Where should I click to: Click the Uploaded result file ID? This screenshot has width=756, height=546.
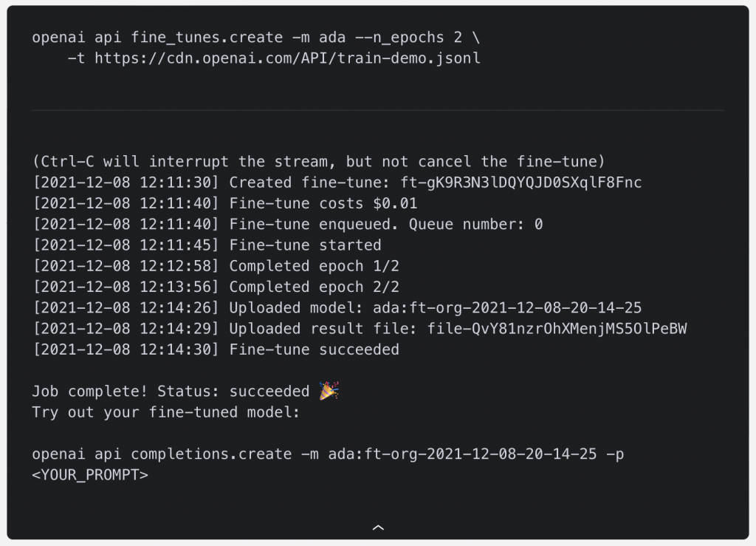557,329
